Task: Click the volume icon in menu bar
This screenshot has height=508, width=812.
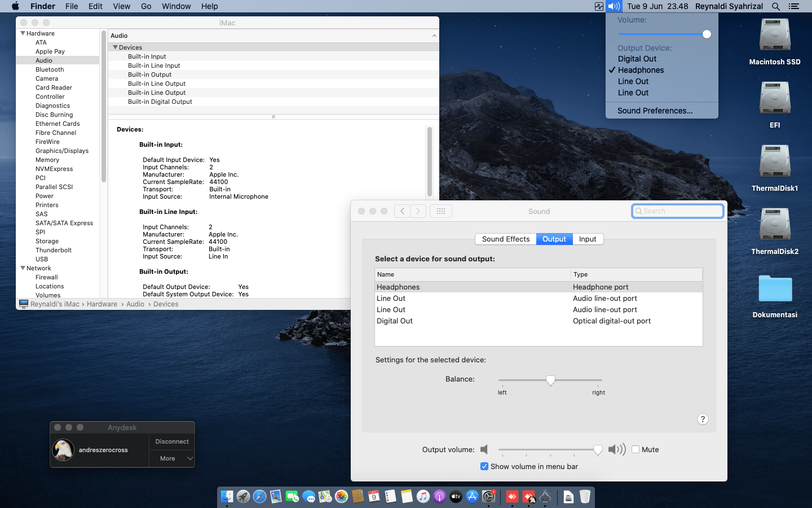Action: [x=614, y=6]
